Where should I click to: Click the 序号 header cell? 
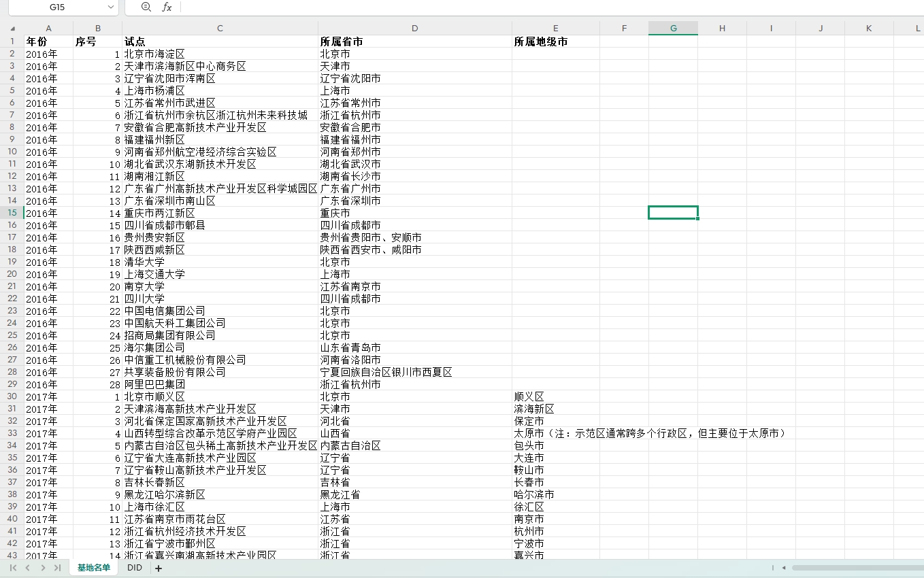click(x=98, y=41)
